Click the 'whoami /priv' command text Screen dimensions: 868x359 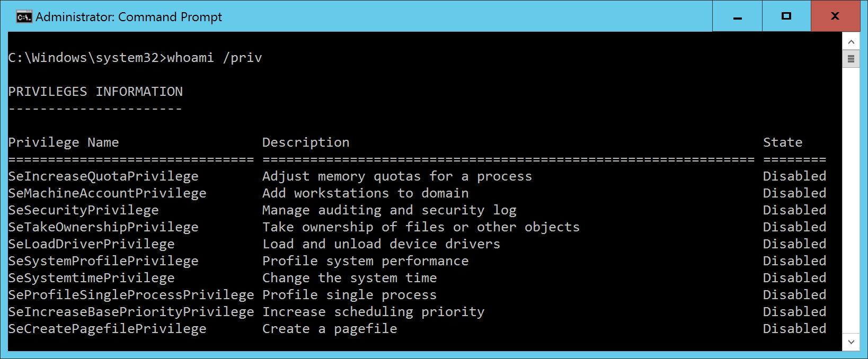[x=214, y=58]
